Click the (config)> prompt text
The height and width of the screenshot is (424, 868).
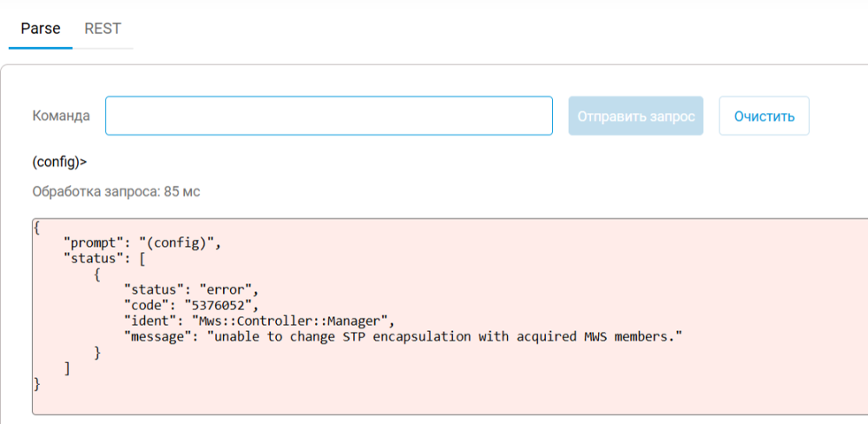(59, 161)
